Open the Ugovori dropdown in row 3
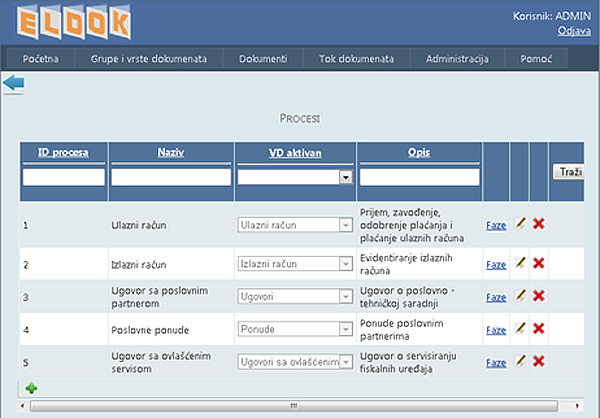This screenshot has width=600, height=418. click(x=346, y=297)
